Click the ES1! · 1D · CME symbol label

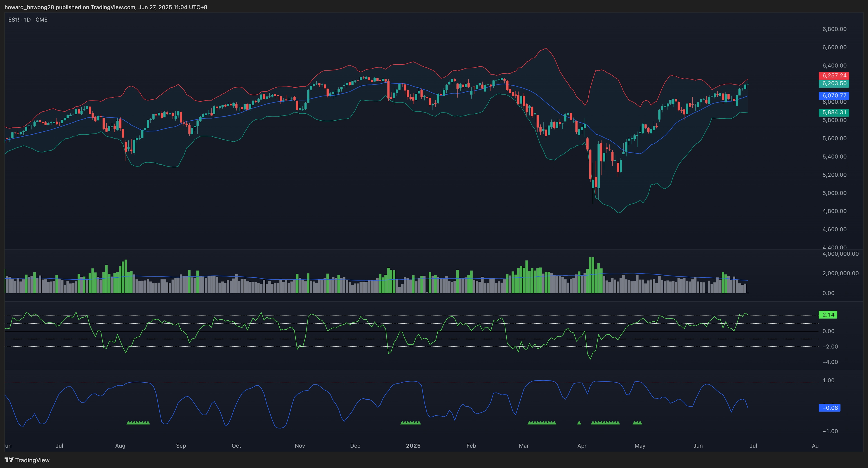(28, 20)
